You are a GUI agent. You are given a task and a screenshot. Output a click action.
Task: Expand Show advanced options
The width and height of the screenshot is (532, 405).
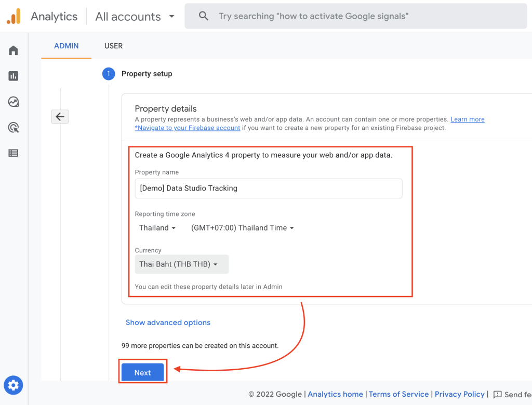point(168,322)
